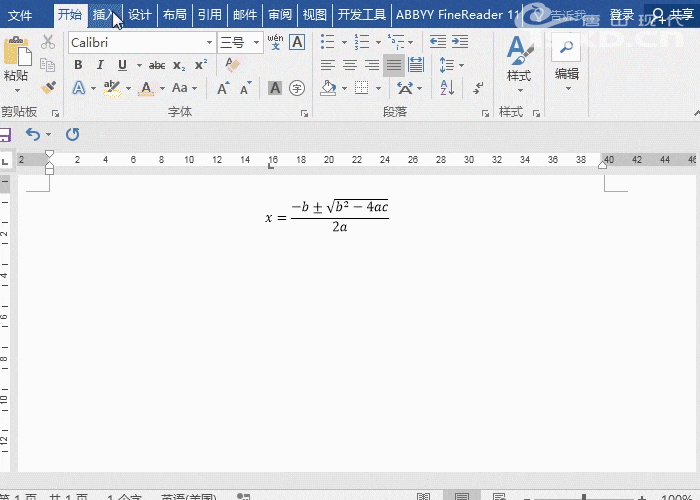Screen dimensions: 700x500
Task: Click the Copy icon
Action: click(48, 65)
